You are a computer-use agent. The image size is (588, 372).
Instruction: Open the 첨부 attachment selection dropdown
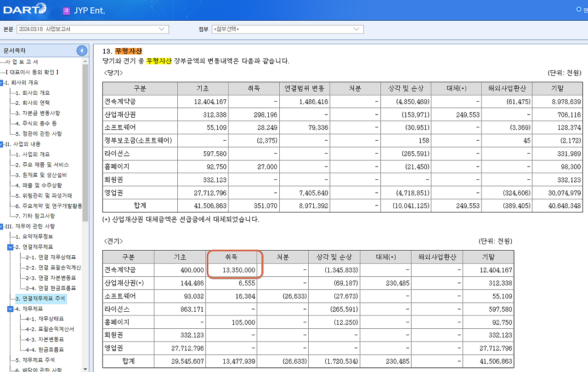[288, 29]
